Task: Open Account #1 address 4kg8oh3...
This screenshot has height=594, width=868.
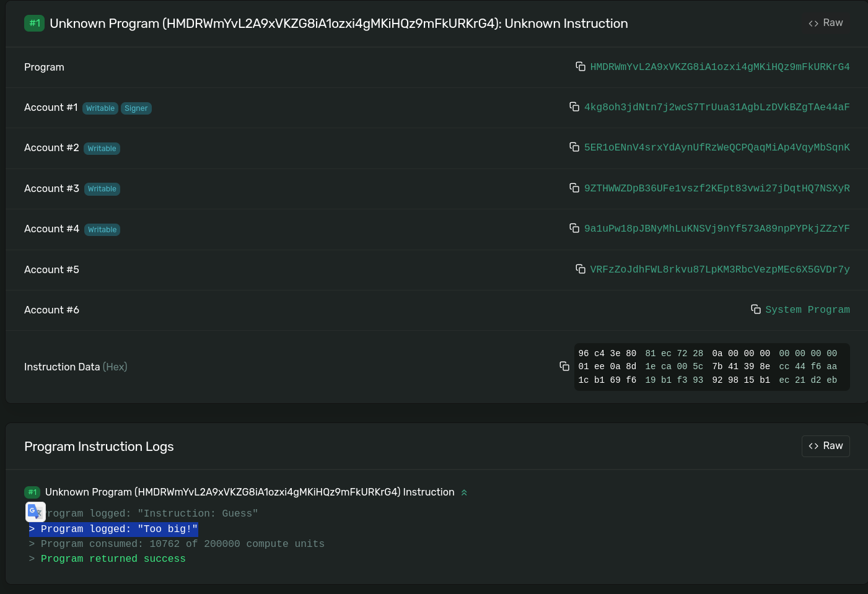Action: (x=717, y=107)
